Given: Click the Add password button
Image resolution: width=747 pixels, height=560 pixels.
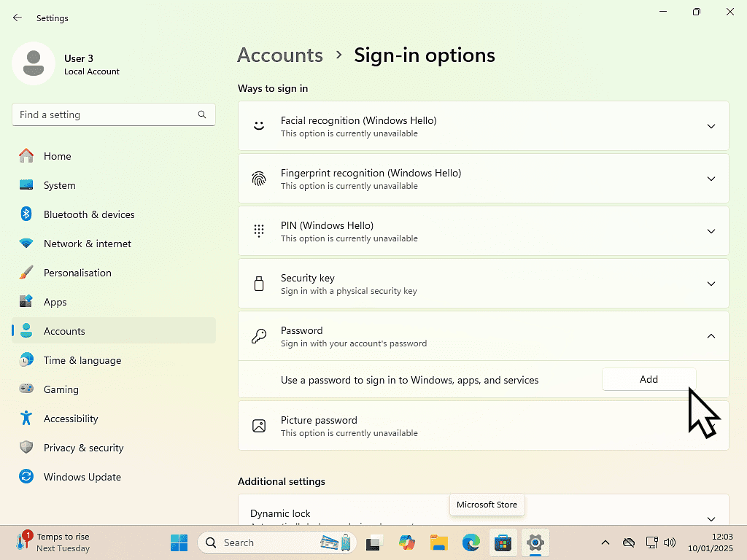Looking at the screenshot, I should tap(649, 379).
